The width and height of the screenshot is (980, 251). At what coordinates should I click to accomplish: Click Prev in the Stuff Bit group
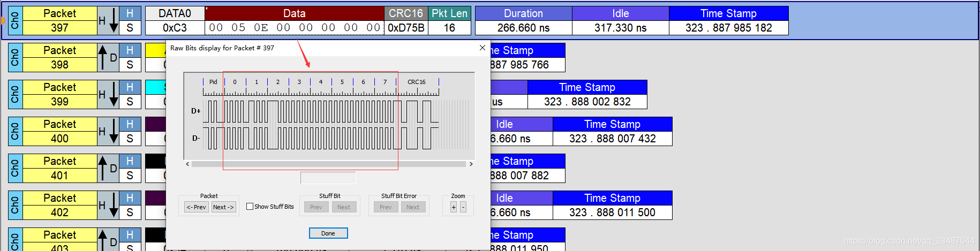tap(316, 207)
